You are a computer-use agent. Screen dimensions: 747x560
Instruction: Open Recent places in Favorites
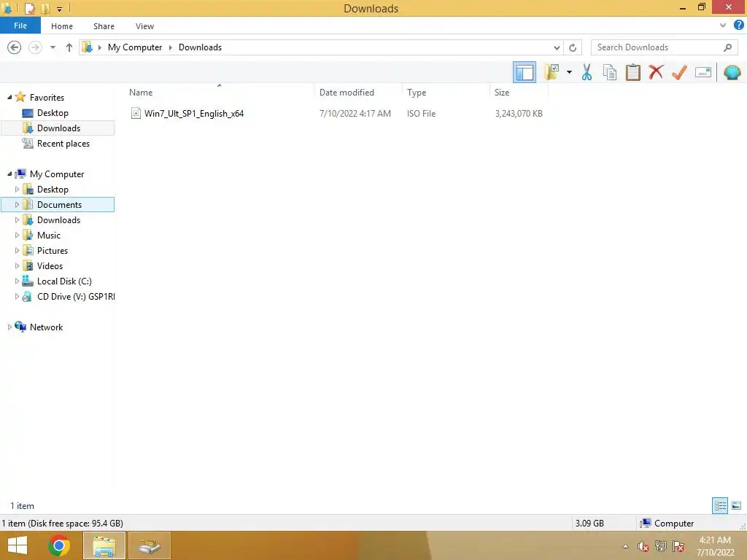(x=63, y=144)
